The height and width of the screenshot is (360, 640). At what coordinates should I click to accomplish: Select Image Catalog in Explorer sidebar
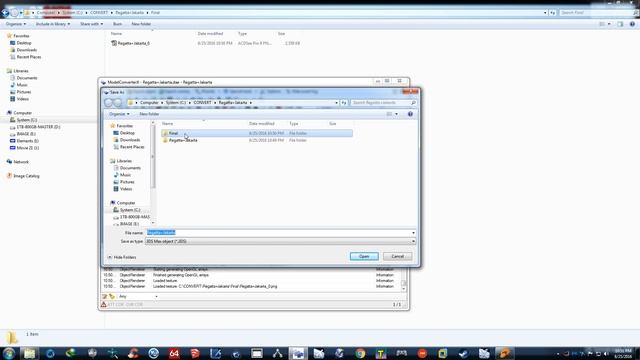pyautogui.click(x=26, y=176)
